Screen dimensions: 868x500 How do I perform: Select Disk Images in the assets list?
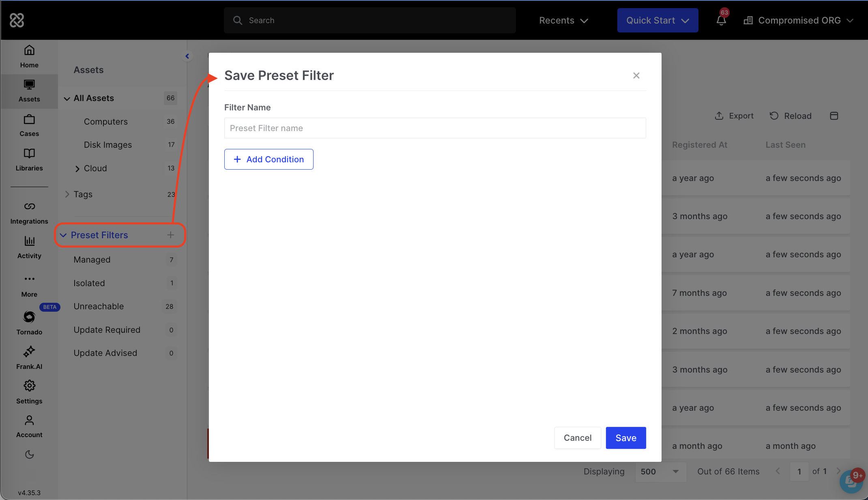[x=107, y=145]
